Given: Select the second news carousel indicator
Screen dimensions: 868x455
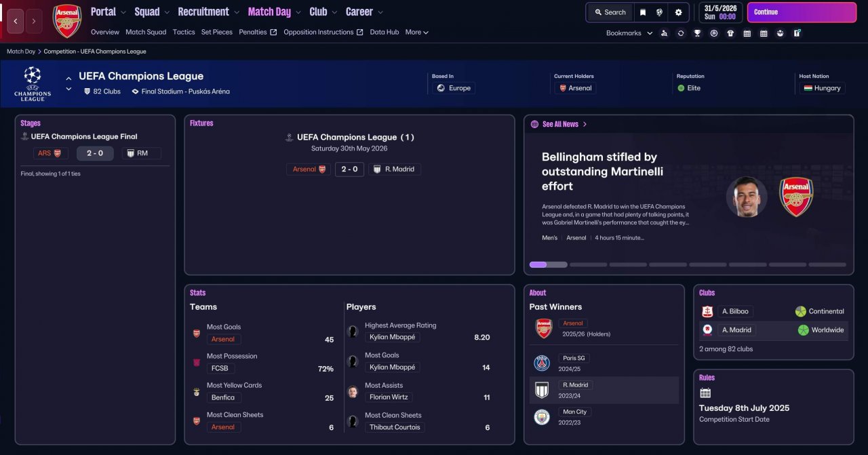Looking at the screenshot, I should point(588,264).
